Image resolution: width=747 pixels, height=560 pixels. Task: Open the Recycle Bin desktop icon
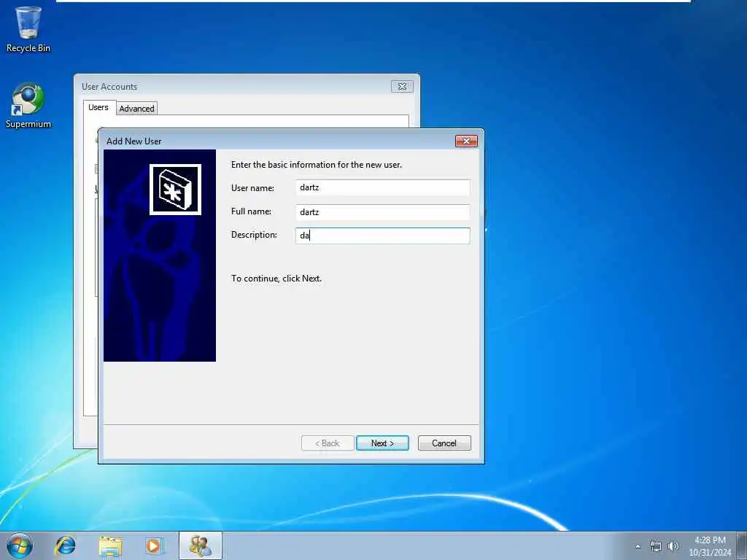(28, 29)
